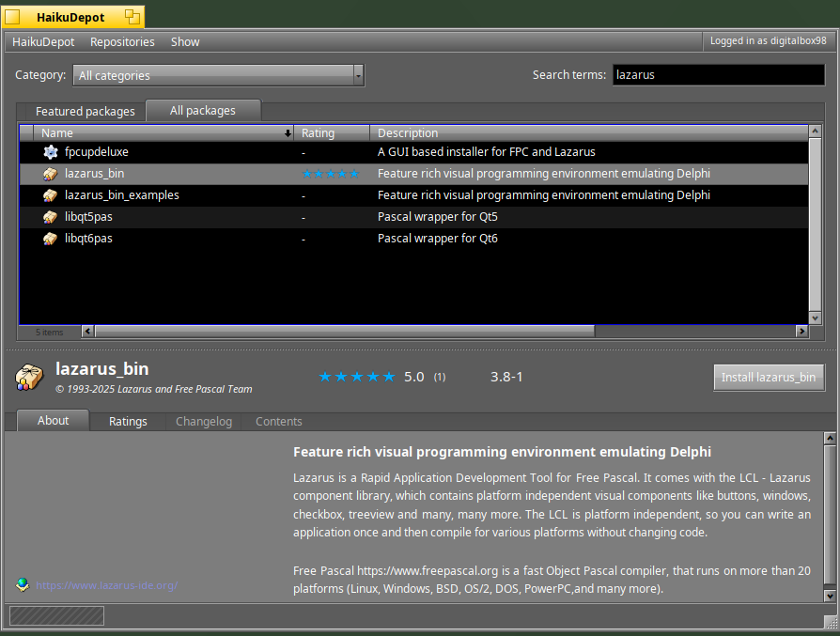Select the About tab
840x636 pixels.
click(53, 421)
